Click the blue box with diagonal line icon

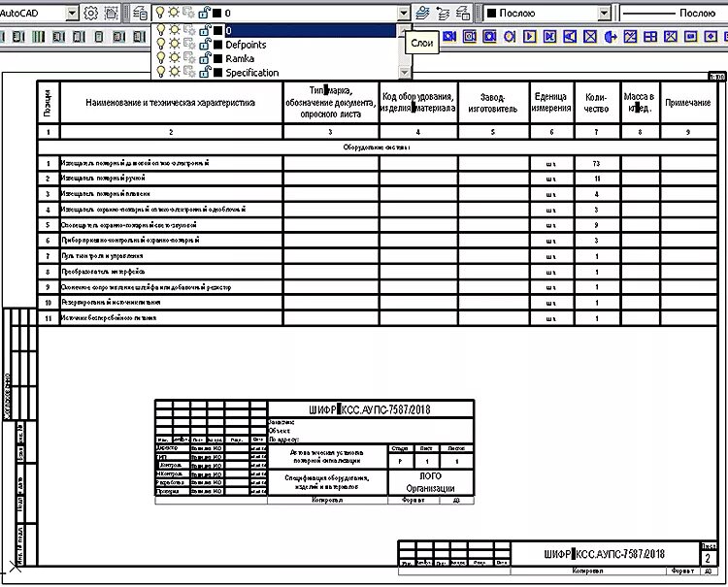pos(630,36)
